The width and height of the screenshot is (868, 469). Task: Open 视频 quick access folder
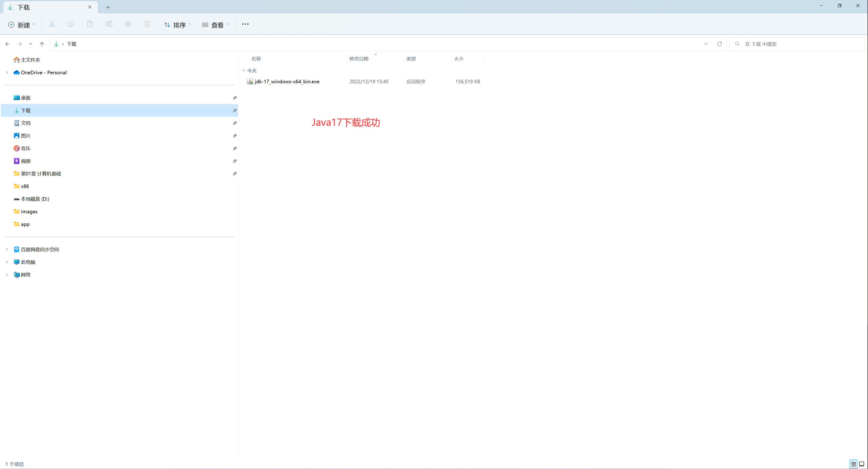click(22, 161)
